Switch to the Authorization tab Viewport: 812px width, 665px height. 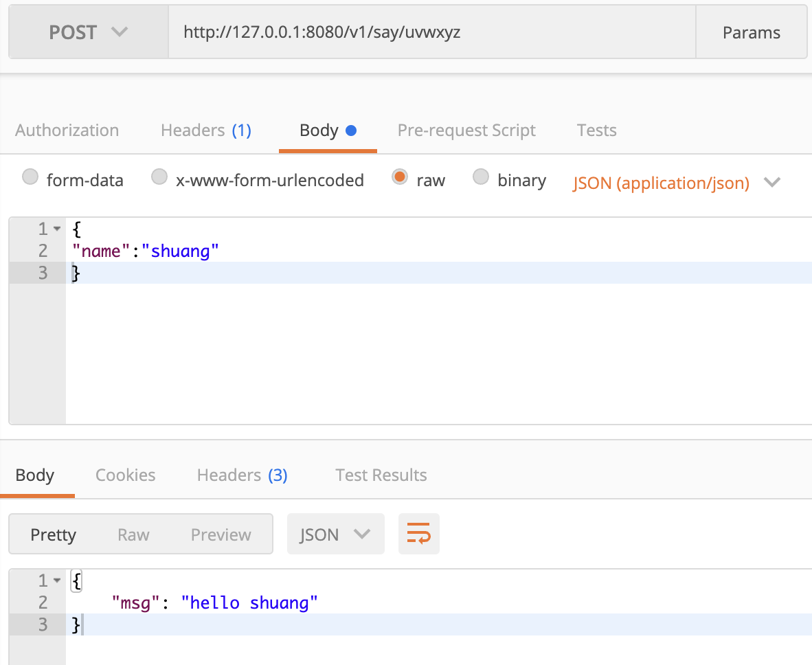(x=67, y=131)
